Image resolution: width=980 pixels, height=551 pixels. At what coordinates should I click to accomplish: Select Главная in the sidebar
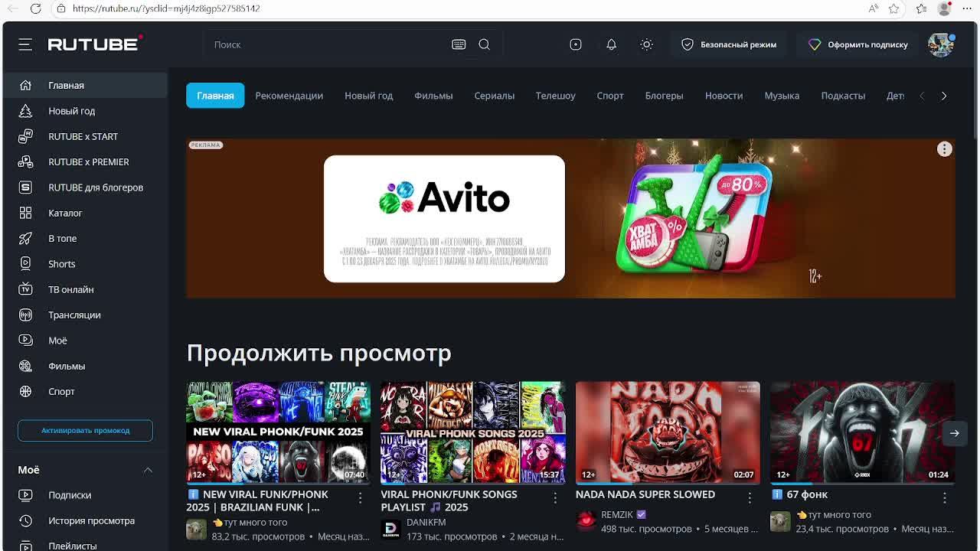[x=84, y=85]
